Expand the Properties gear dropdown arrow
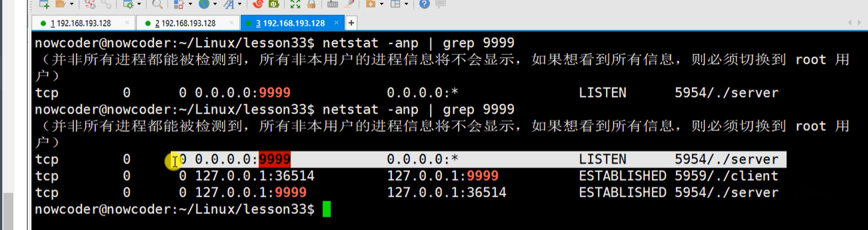 coord(139,4)
